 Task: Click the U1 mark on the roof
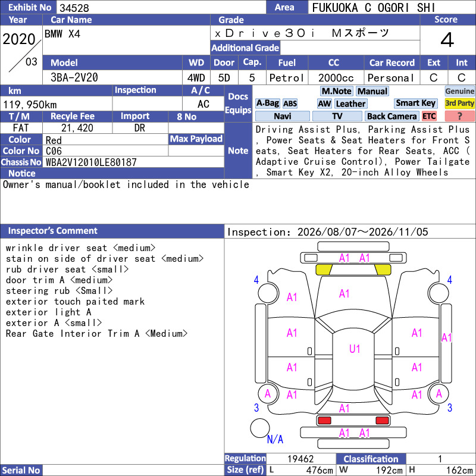[355, 349]
